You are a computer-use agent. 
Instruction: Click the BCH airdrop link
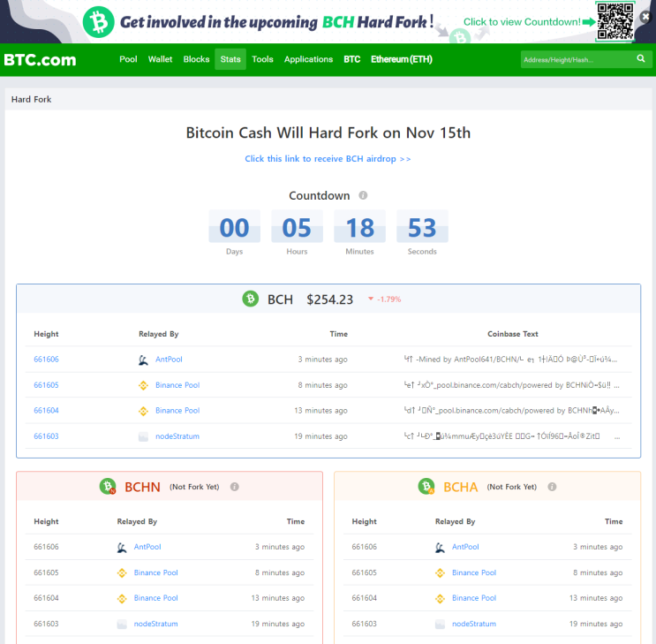(328, 159)
